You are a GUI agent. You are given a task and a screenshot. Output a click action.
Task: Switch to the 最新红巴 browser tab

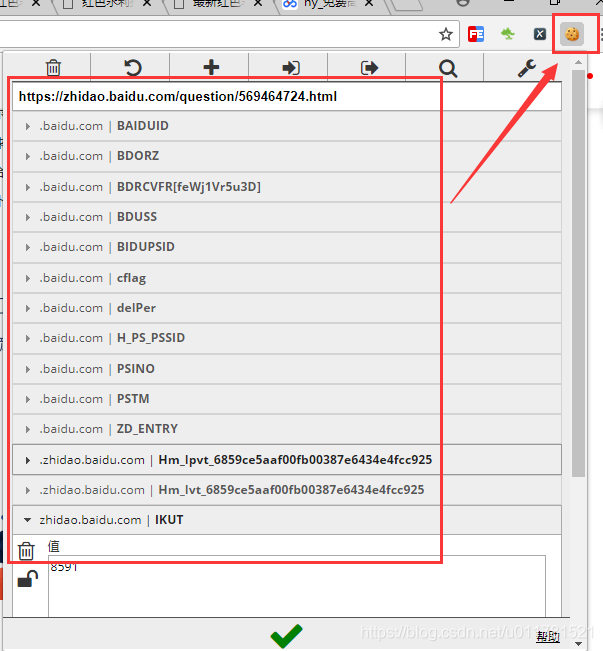pyautogui.click(x=216, y=5)
